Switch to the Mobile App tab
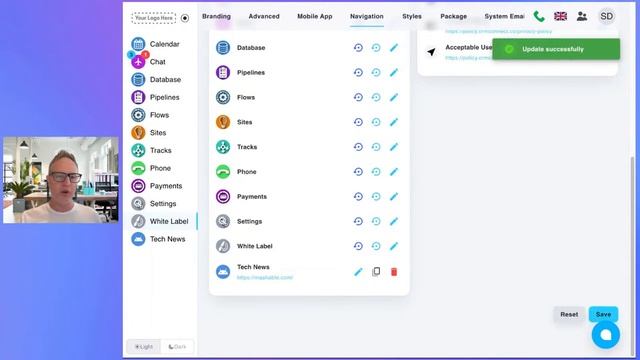Screen dimensions: 640x360 pyautogui.click(x=315, y=16)
